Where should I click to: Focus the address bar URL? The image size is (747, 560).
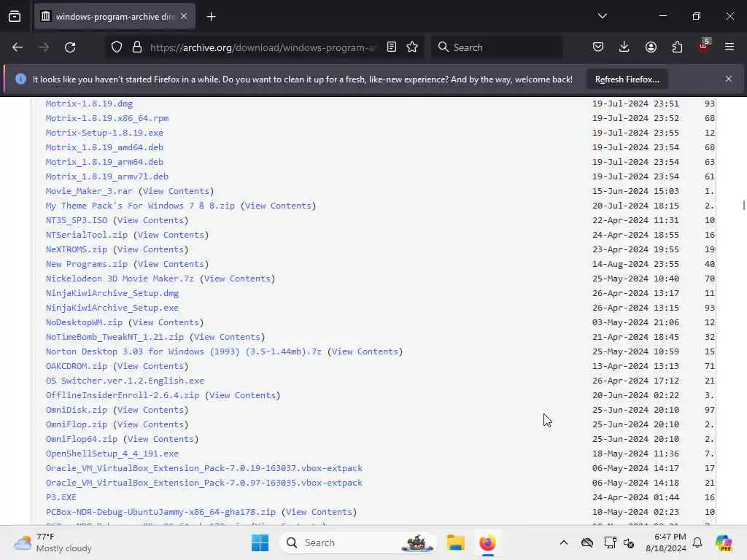[263, 47]
